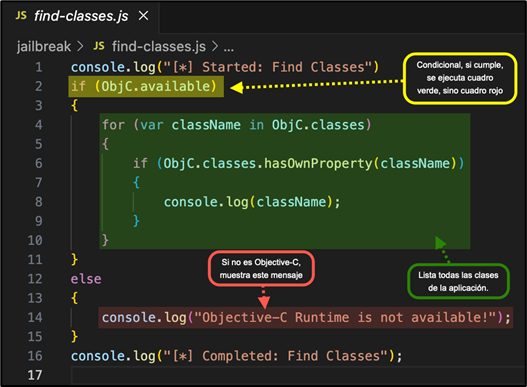Click line number 8 in the gutter

pyautogui.click(x=39, y=202)
